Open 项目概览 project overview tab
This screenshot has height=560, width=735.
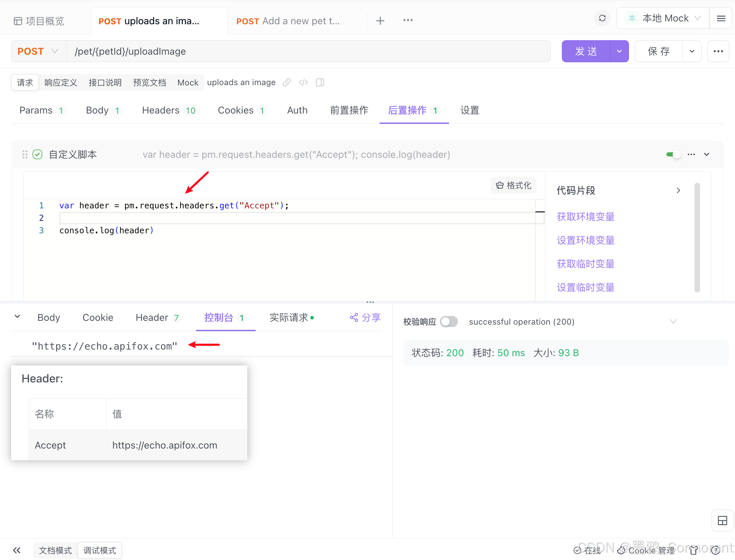[x=39, y=21]
